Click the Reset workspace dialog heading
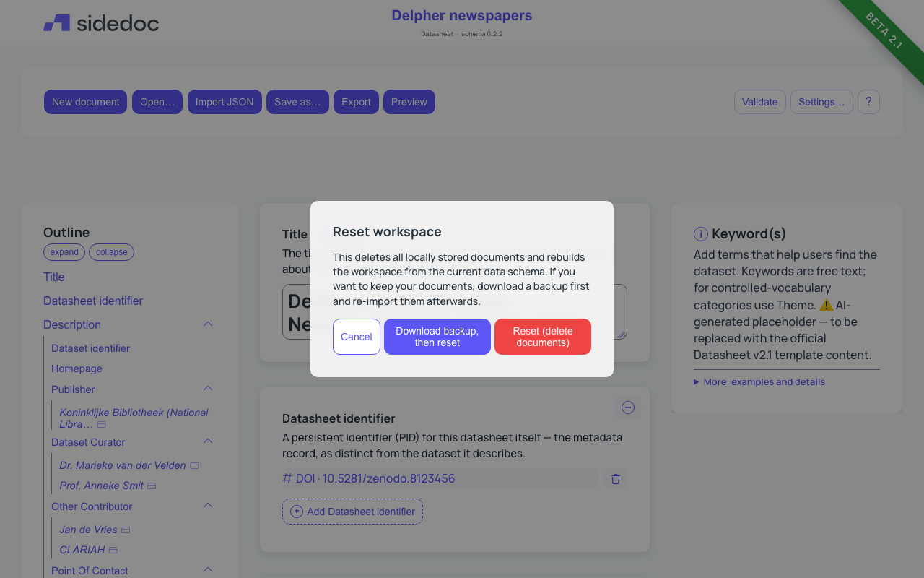Image resolution: width=924 pixels, height=578 pixels. tap(387, 232)
